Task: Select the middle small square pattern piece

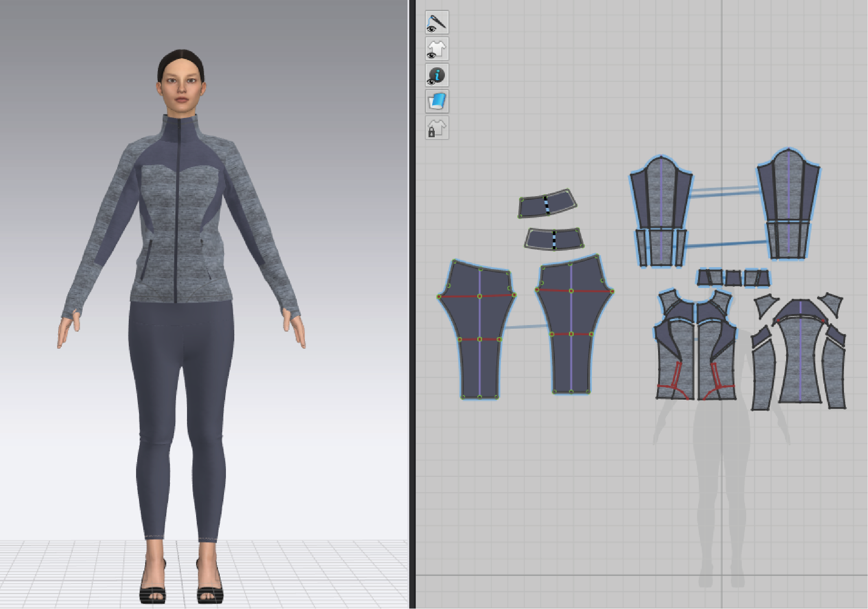Action: 733,279
